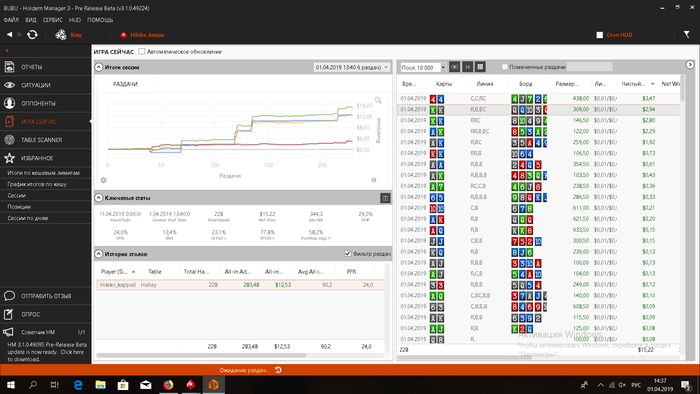This screenshot has height=394, width=700.
Task: Open Windows Start menu
Action: [x=11, y=385]
